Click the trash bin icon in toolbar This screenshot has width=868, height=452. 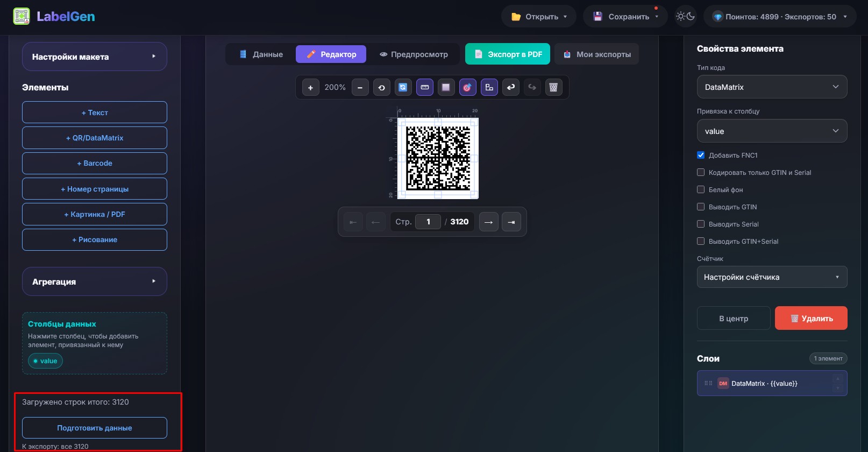click(553, 87)
